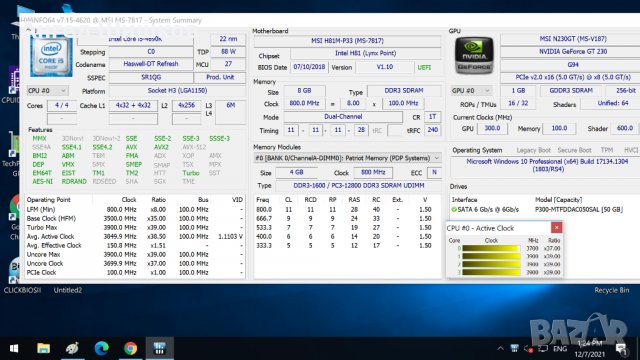
Task: Open File Explorer from the taskbar
Action: pyautogui.click(x=43, y=348)
